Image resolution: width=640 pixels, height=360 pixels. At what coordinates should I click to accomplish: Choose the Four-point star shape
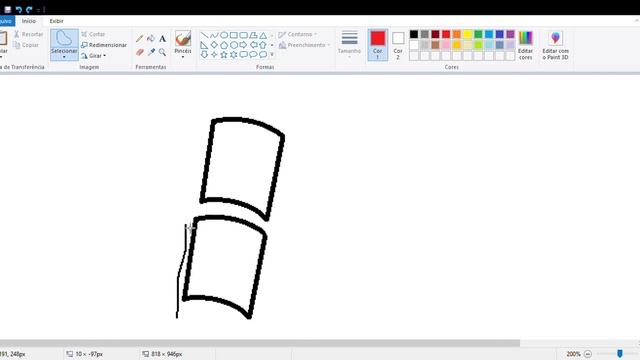(214, 54)
